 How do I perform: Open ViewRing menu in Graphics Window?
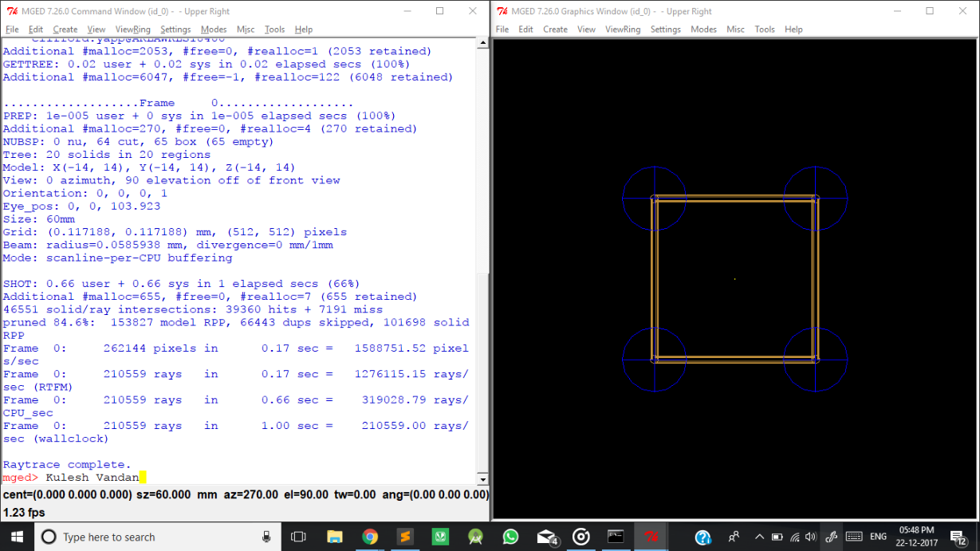pos(623,30)
